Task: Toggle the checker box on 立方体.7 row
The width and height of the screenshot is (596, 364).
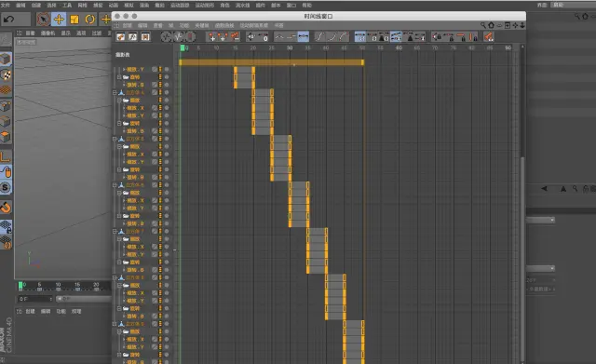Action: point(155,231)
